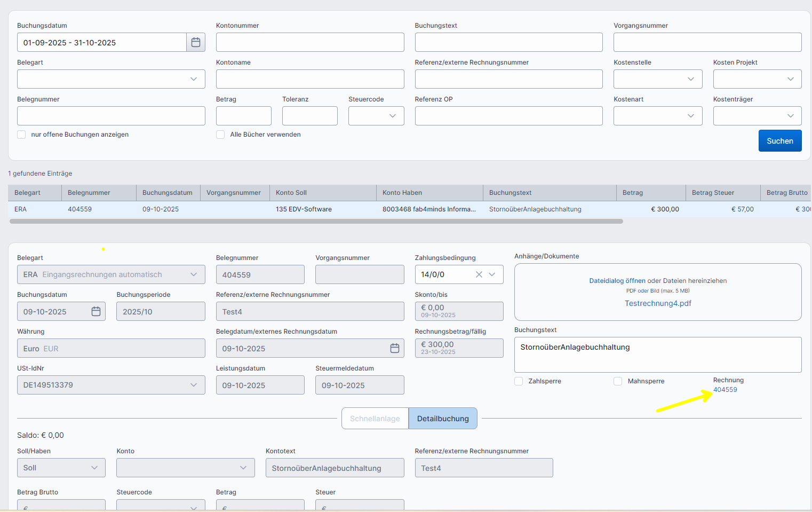The height and width of the screenshot is (512, 812).
Task: Click 'Dateidialog öffnen' link
Action: click(x=617, y=281)
